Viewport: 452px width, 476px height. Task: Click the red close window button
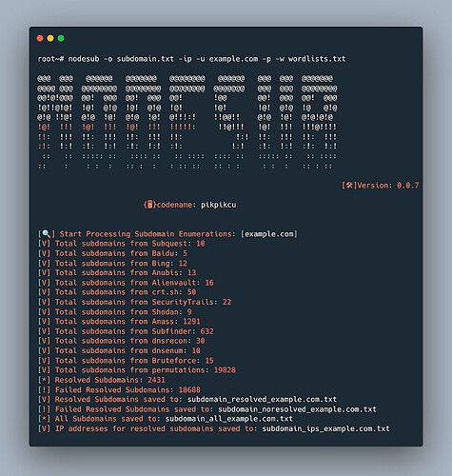40,38
